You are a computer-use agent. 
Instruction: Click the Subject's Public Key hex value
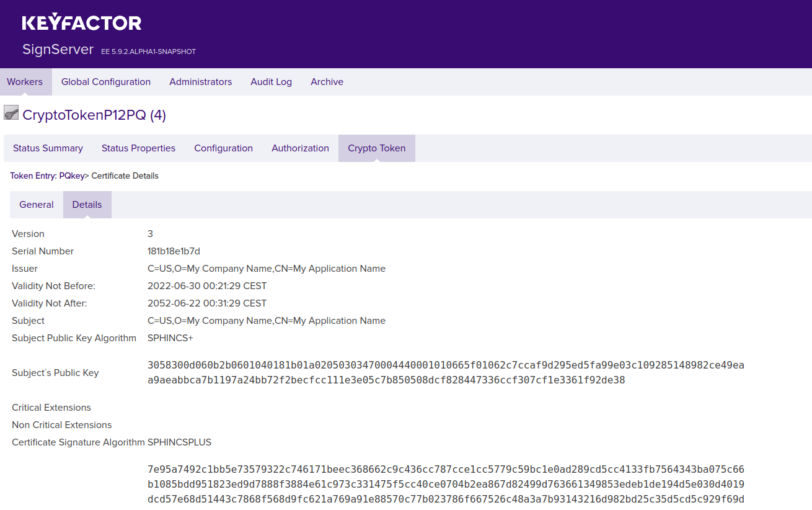tap(446, 373)
